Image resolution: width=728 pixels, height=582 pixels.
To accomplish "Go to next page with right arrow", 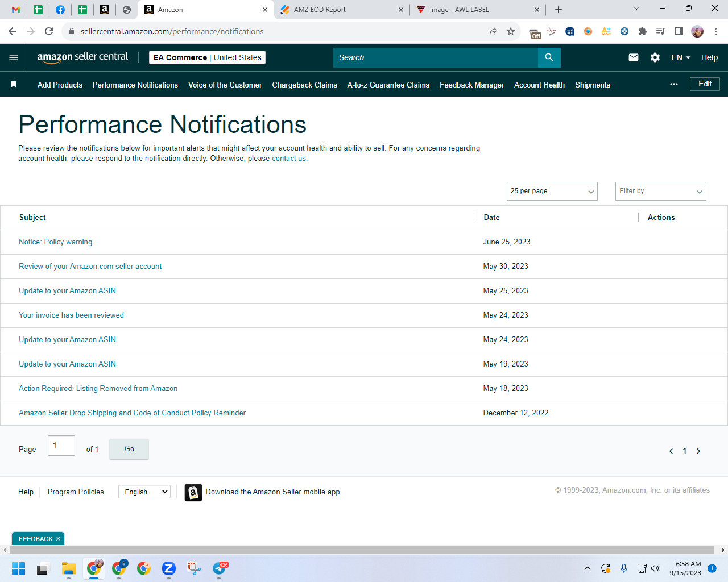I will pos(698,451).
